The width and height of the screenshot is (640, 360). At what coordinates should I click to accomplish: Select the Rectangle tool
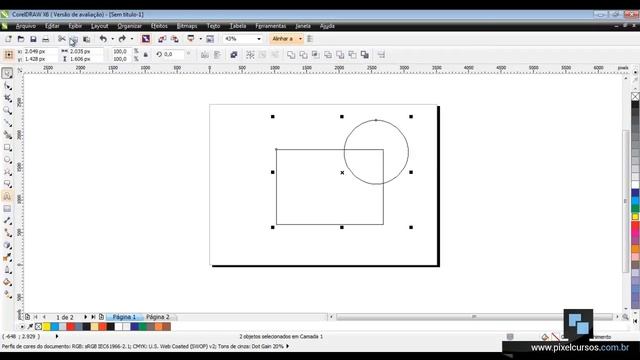pyautogui.click(x=7, y=147)
